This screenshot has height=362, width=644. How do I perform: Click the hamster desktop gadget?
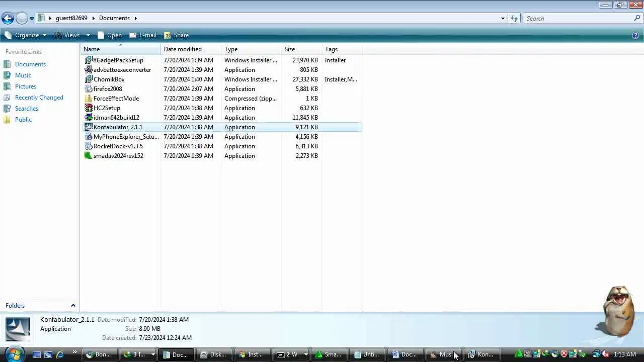click(617, 312)
